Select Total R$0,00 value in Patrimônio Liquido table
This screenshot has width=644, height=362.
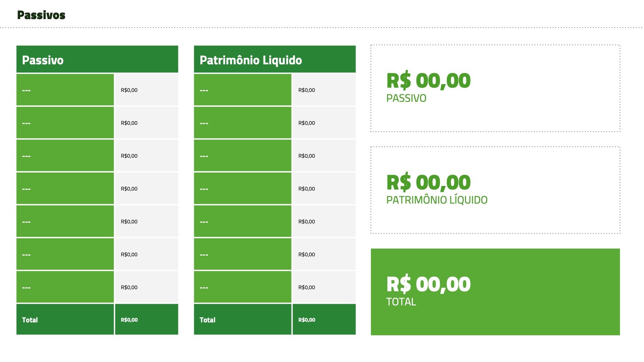306,320
